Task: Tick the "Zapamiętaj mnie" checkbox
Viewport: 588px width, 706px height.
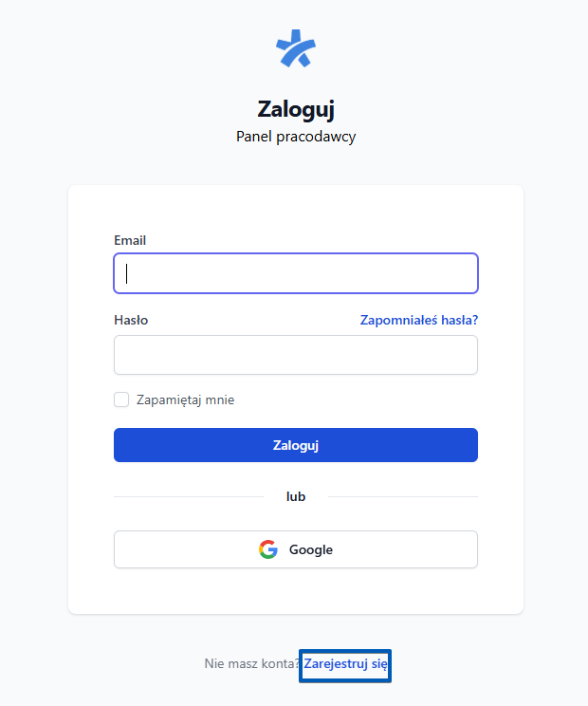Action: click(121, 399)
